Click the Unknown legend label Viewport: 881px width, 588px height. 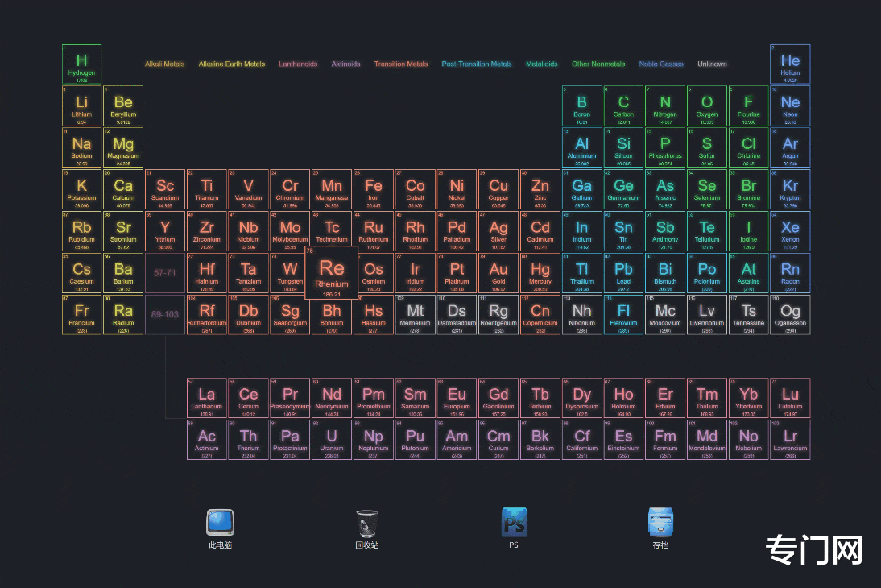[712, 64]
